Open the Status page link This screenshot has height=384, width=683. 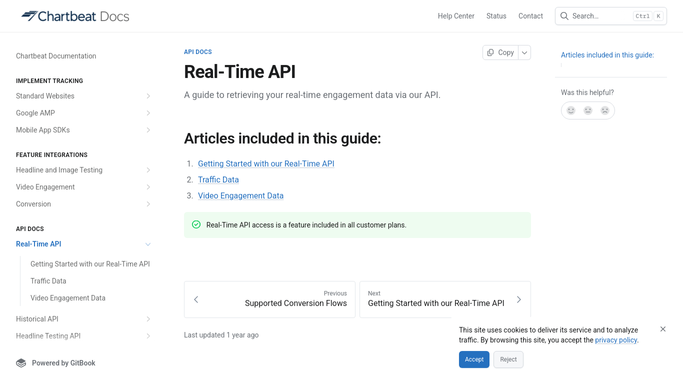click(x=496, y=16)
